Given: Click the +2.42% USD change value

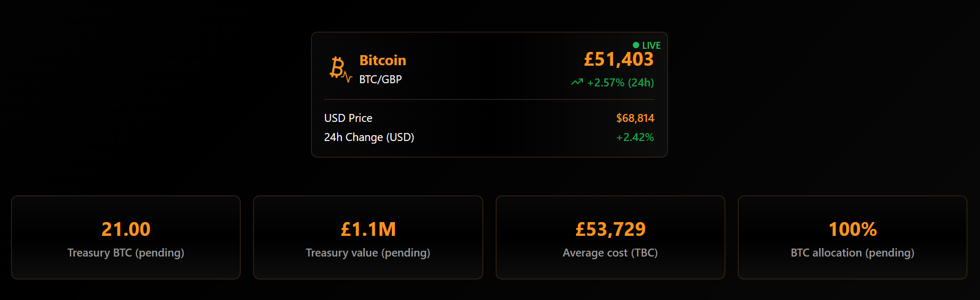Looking at the screenshot, I should [635, 137].
